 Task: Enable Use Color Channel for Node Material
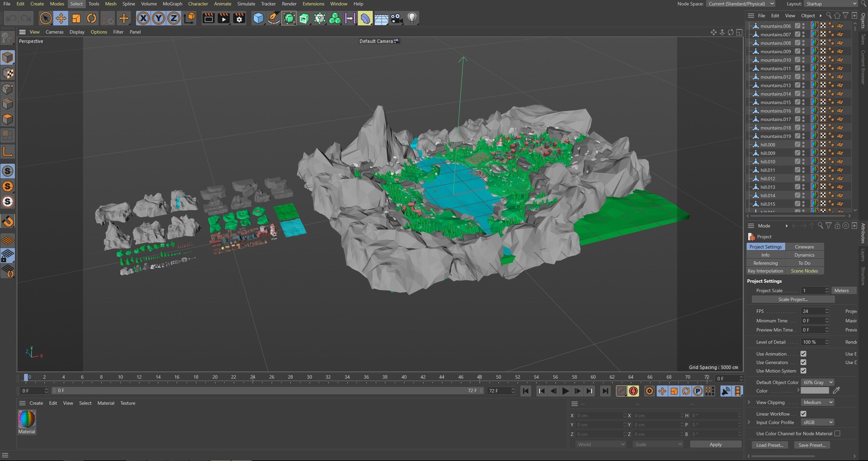(x=837, y=434)
